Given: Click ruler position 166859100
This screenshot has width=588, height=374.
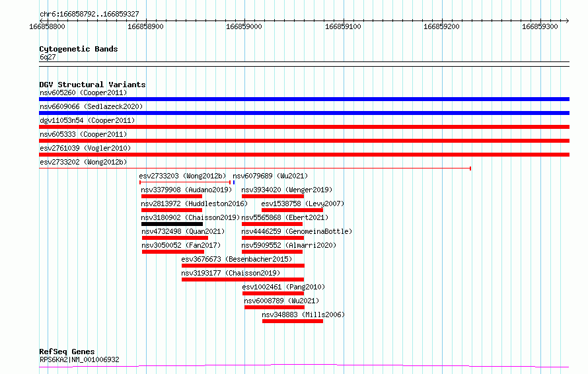Looking at the screenshot, I should [x=343, y=26].
